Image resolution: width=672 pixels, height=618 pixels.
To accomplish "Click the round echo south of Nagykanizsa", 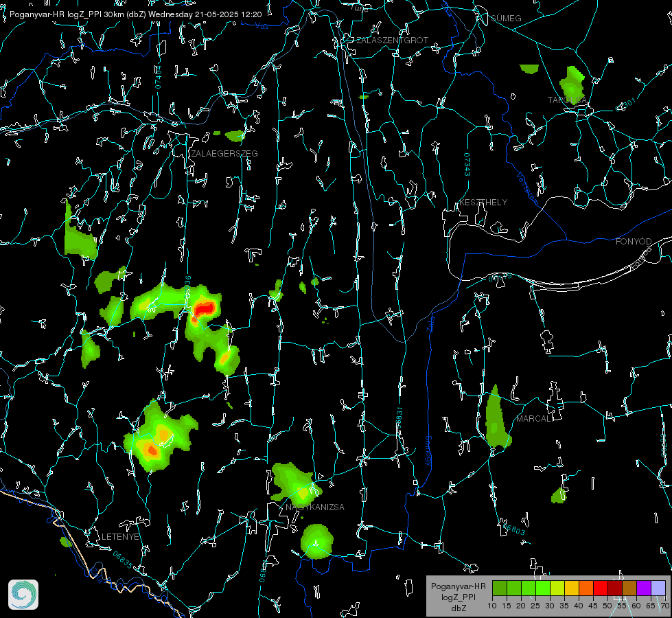I will [316, 541].
